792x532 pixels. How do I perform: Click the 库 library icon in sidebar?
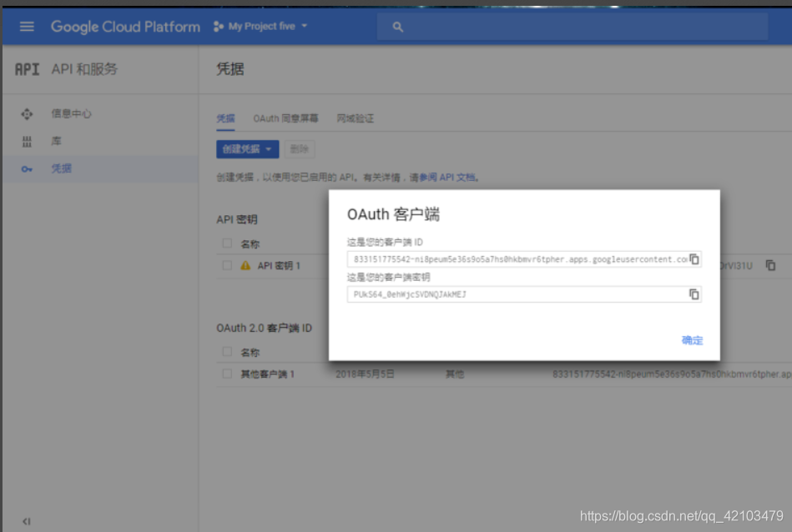pyautogui.click(x=28, y=141)
